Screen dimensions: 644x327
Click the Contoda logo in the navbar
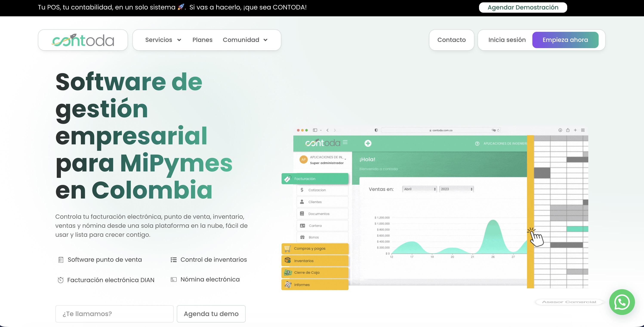[83, 40]
